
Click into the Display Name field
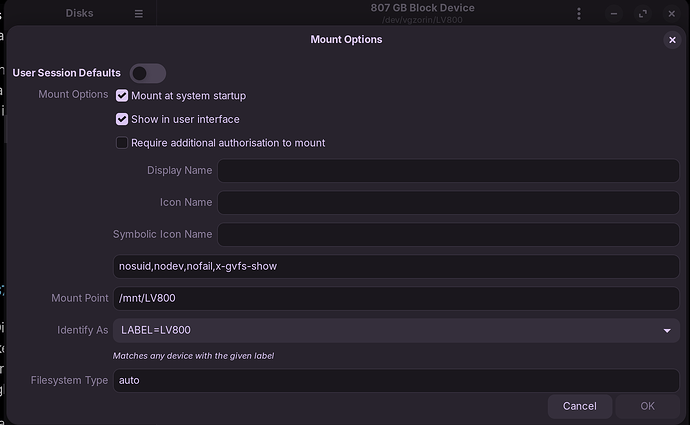point(448,171)
